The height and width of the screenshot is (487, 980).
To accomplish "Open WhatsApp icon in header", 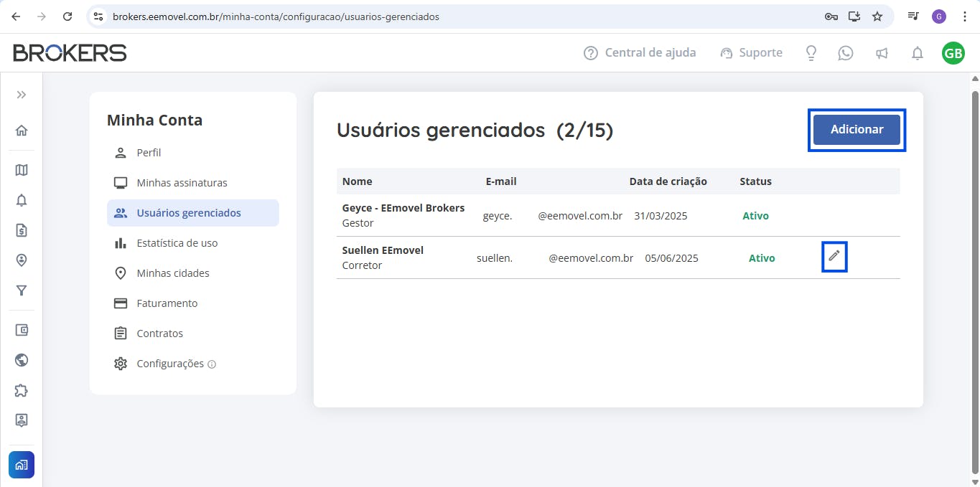I will [846, 53].
